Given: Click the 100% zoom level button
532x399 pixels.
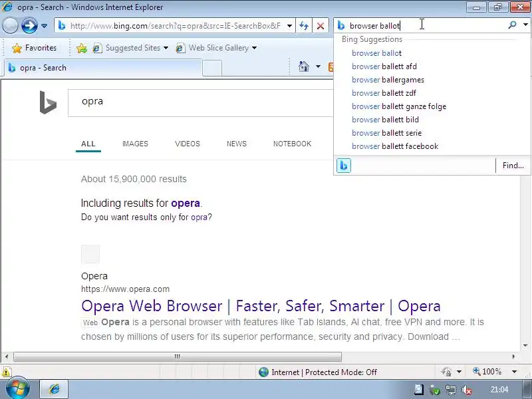Looking at the screenshot, I should (487, 372).
